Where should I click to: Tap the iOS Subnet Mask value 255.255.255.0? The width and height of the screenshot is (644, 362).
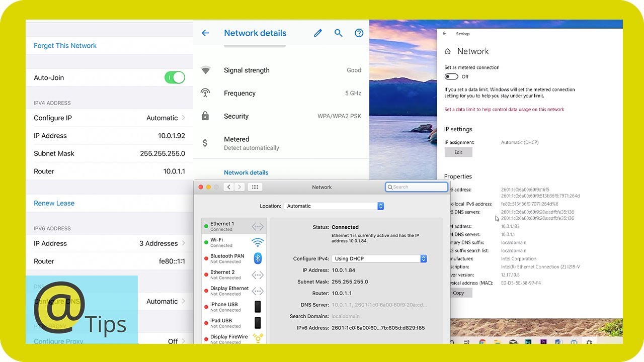coord(163,154)
